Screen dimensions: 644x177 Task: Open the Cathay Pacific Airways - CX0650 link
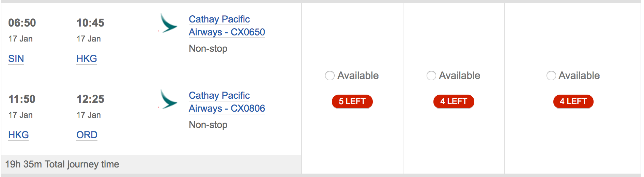(x=227, y=26)
